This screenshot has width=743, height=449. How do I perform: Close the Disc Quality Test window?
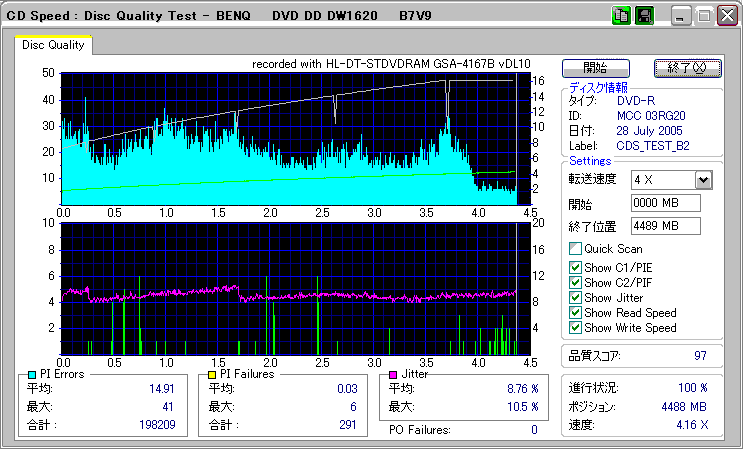(726, 16)
